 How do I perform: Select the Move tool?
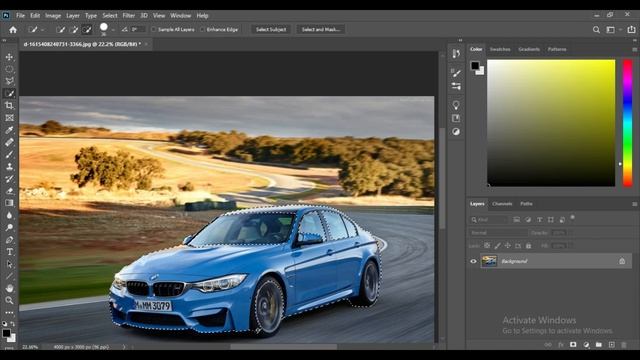coord(9,57)
